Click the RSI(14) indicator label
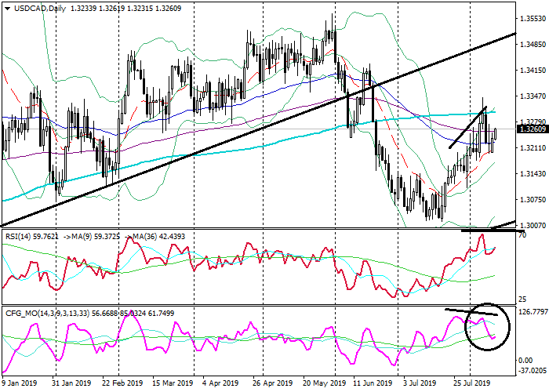This screenshot has width=549, height=392. pos(18,237)
